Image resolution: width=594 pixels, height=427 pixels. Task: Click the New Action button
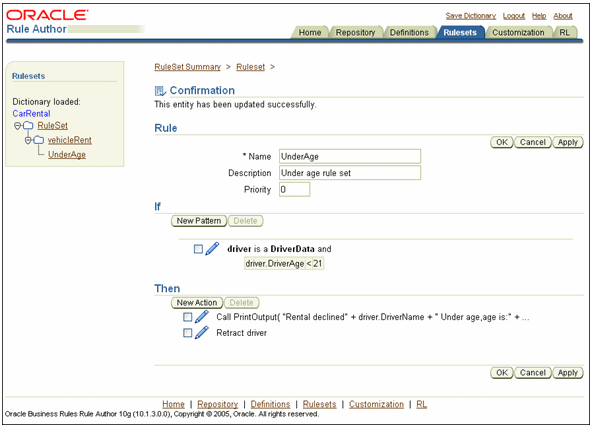[x=197, y=303]
